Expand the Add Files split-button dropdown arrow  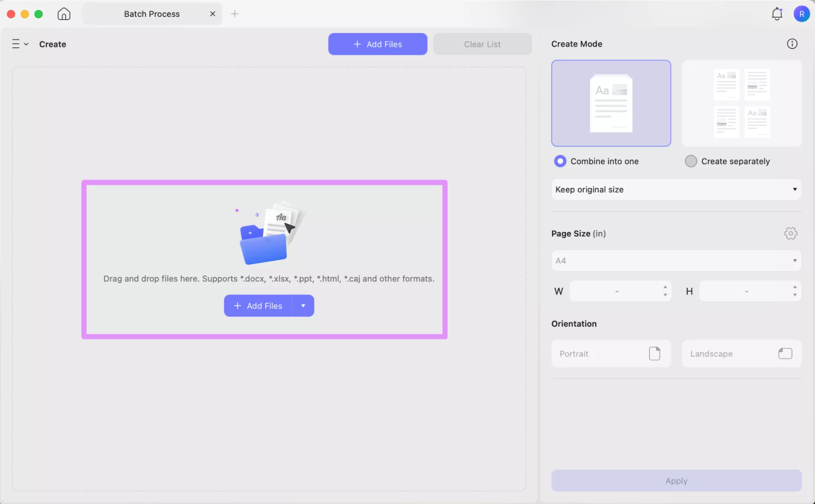303,305
